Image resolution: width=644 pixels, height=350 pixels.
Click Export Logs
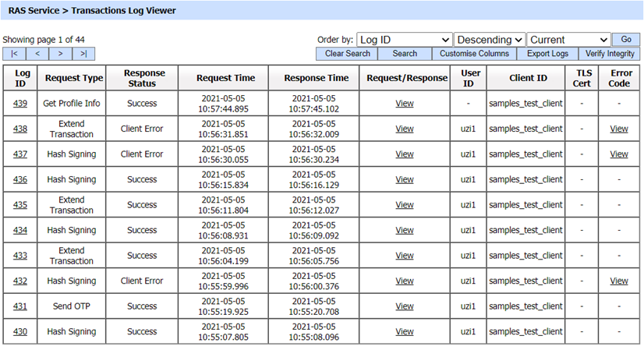(548, 54)
